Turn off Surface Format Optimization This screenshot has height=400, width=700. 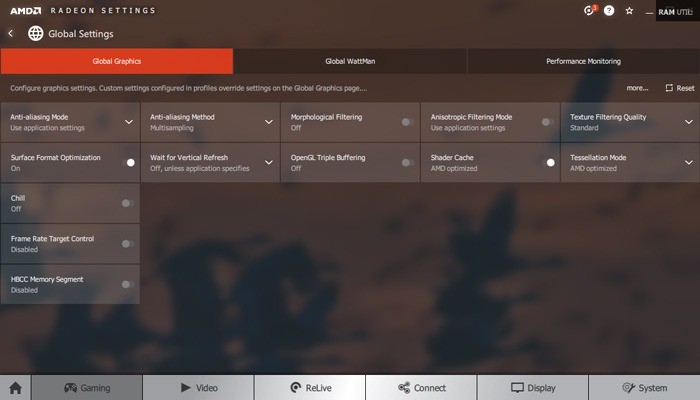pyautogui.click(x=129, y=162)
